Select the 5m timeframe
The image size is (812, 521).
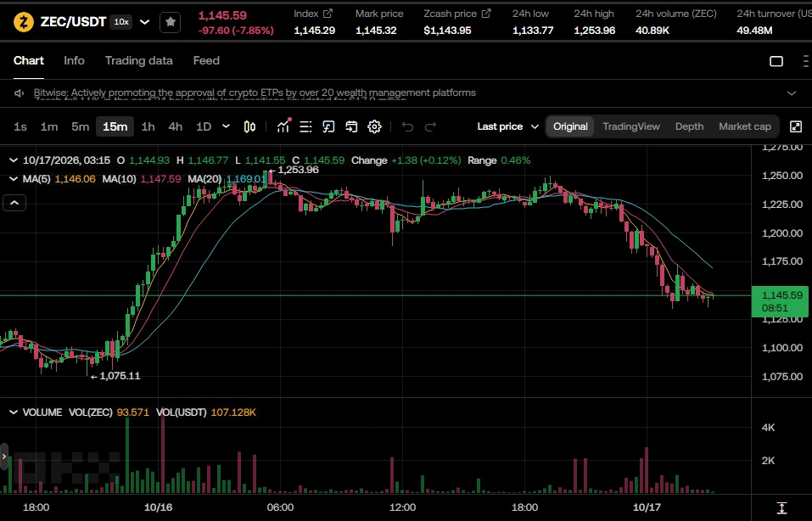tap(81, 126)
